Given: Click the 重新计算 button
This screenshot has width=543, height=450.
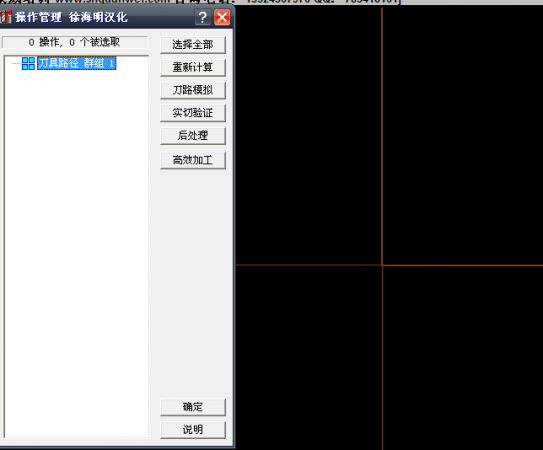Looking at the screenshot, I should tap(193, 67).
